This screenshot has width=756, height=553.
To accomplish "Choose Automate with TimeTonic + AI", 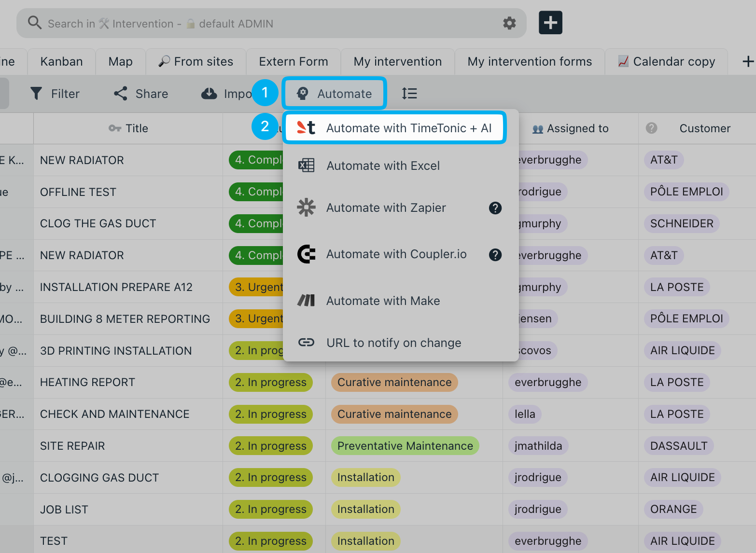I will point(394,128).
